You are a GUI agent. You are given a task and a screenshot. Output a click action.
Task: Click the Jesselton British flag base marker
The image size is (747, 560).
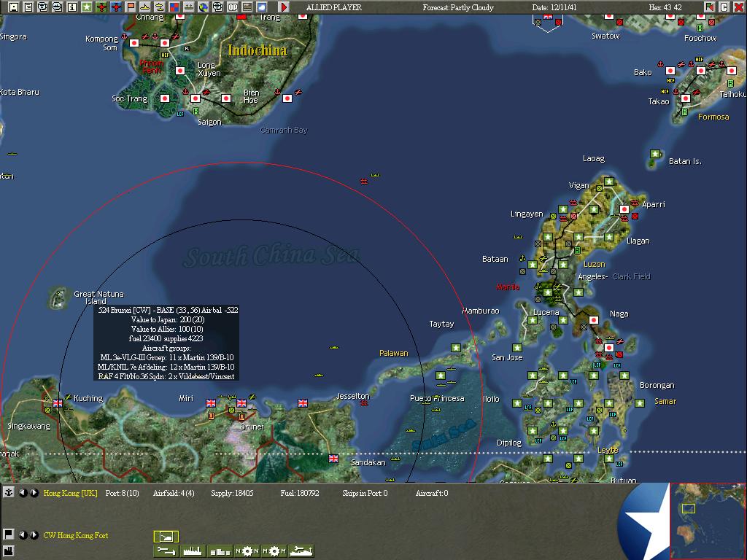(303, 403)
